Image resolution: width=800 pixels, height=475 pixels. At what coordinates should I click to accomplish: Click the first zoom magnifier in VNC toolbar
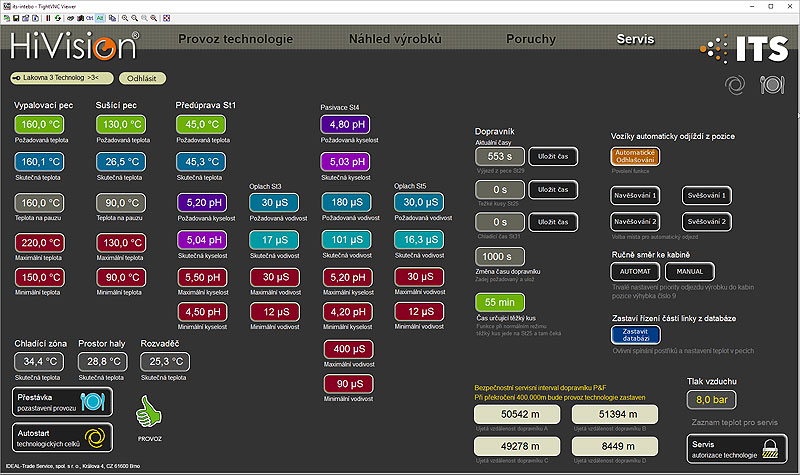124,18
